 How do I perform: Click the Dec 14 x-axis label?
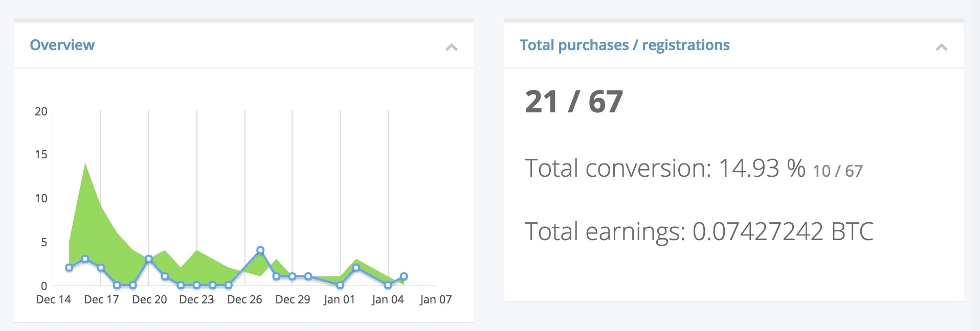(53, 300)
